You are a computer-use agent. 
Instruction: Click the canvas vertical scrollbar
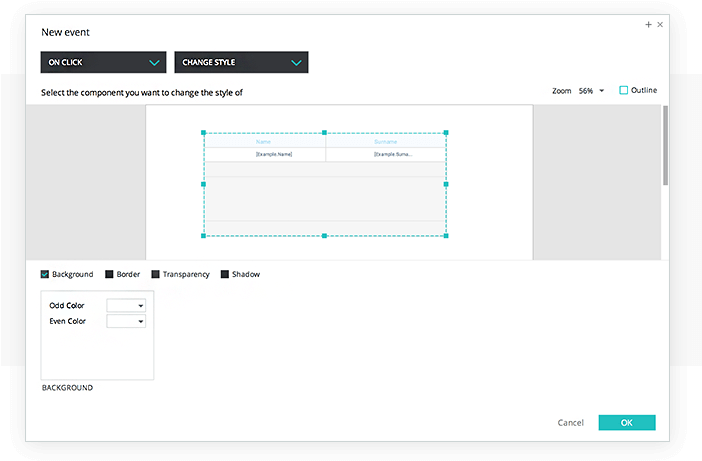coord(665,145)
